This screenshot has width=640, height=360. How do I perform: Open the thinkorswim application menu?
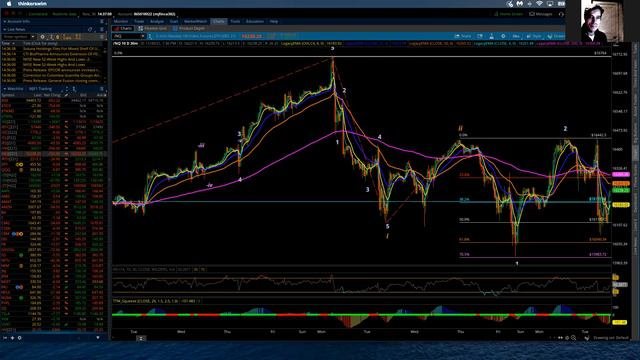pos(32,4)
